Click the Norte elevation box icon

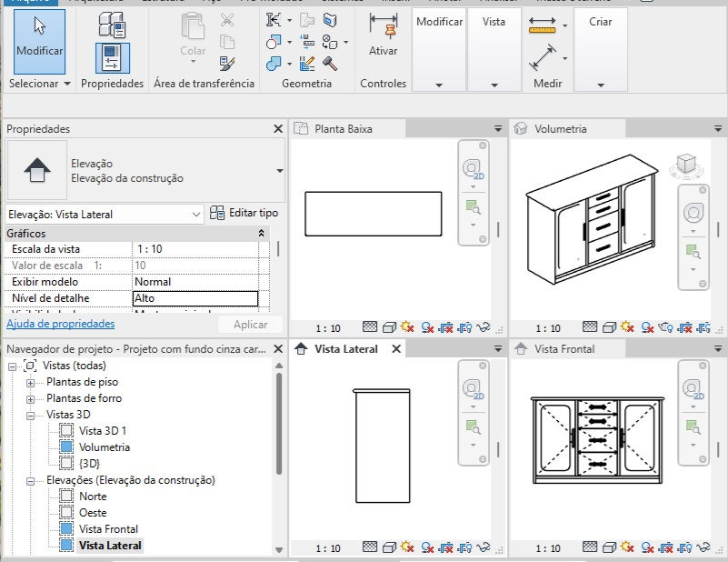point(66,496)
